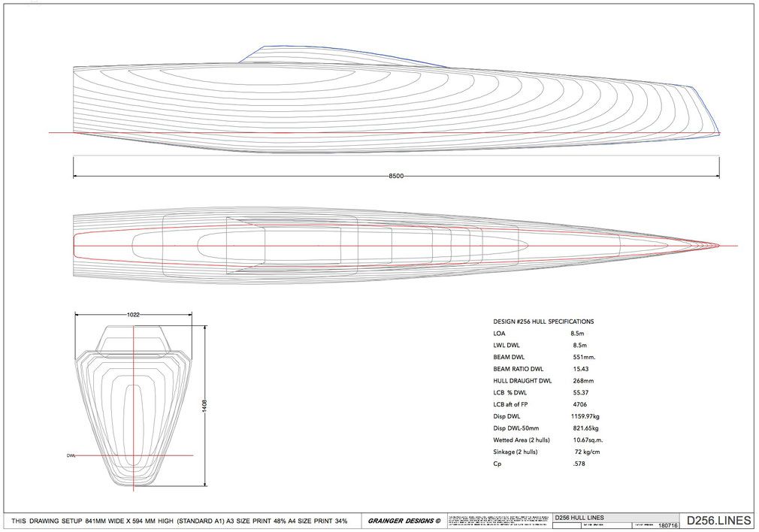Screen dimensions: 759x532
Task: Click the drawing setup print size note
Action: click(179, 521)
